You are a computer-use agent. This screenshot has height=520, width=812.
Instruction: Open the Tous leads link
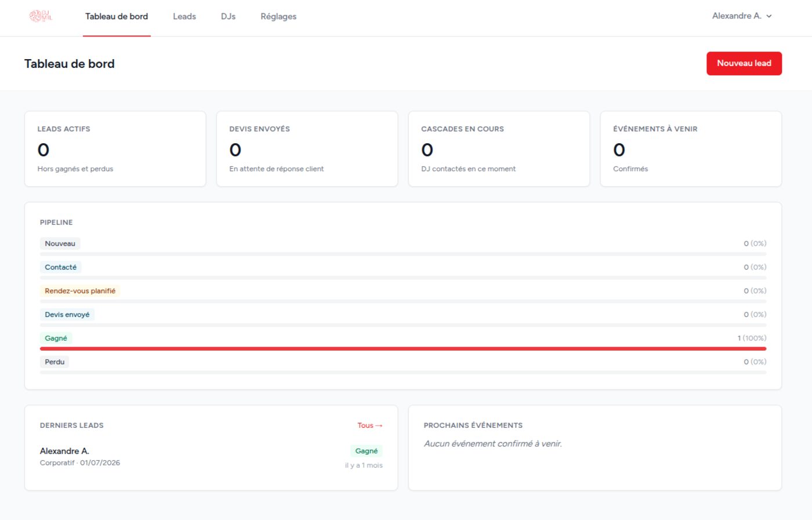point(370,426)
